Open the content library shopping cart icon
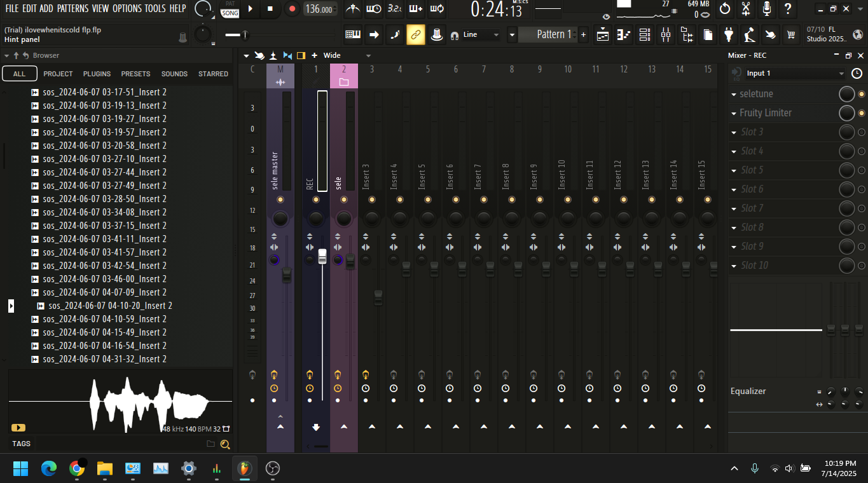The height and width of the screenshot is (483, 868). pyautogui.click(x=791, y=35)
